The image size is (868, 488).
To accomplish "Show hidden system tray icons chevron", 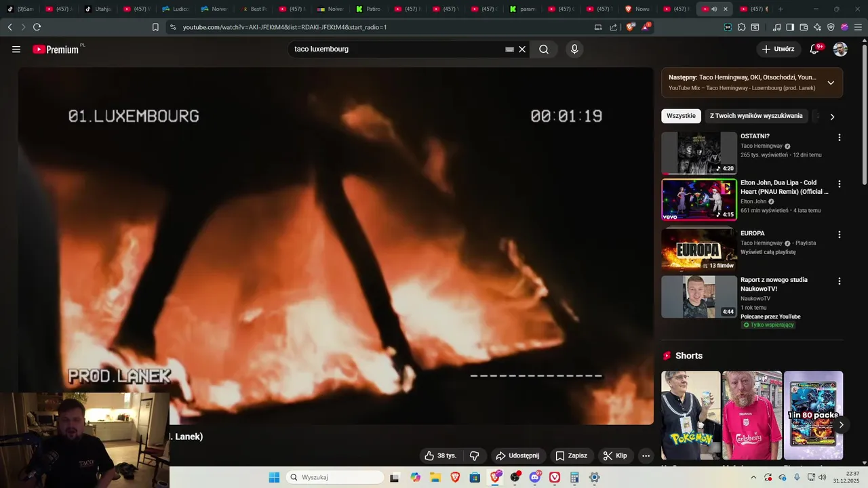I will [x=752, y=477].
